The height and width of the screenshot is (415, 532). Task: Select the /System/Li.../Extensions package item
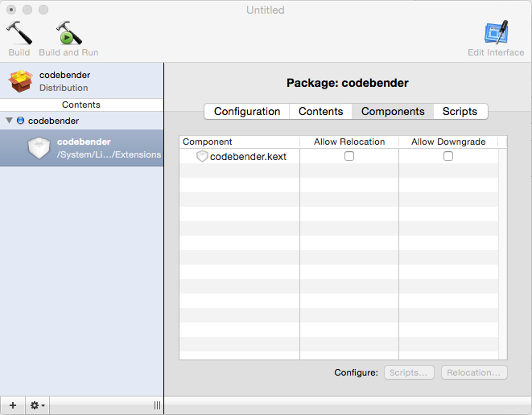(81, 148)
